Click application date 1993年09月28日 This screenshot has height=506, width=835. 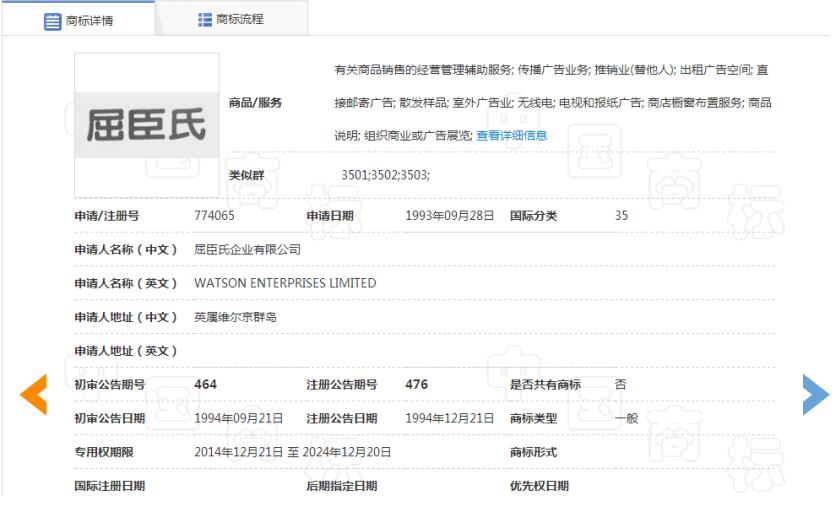pos(449,215)
